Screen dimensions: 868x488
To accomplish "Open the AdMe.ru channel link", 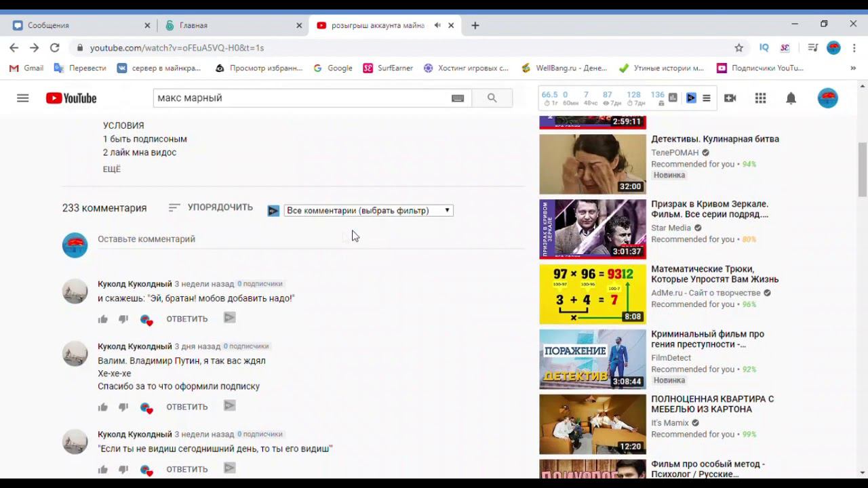I will [706, 293].
